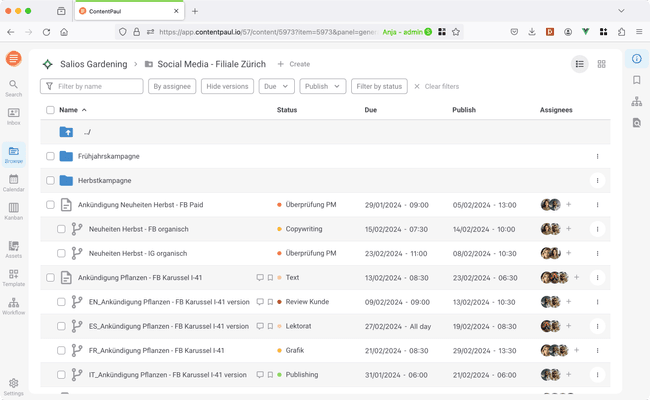Bookmark the ES_Ankündigung Pflanzen row

point(270,326)
